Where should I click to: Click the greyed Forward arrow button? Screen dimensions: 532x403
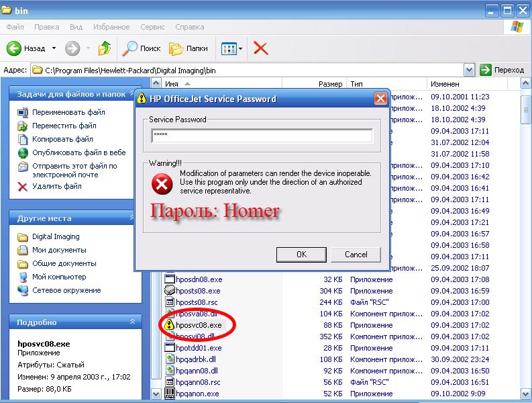[x=72, y=48]
